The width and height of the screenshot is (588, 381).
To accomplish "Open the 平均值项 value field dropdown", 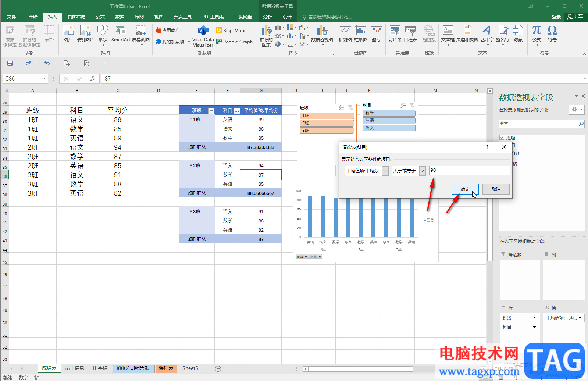I will pyautogui.click(x=580, y=318).
